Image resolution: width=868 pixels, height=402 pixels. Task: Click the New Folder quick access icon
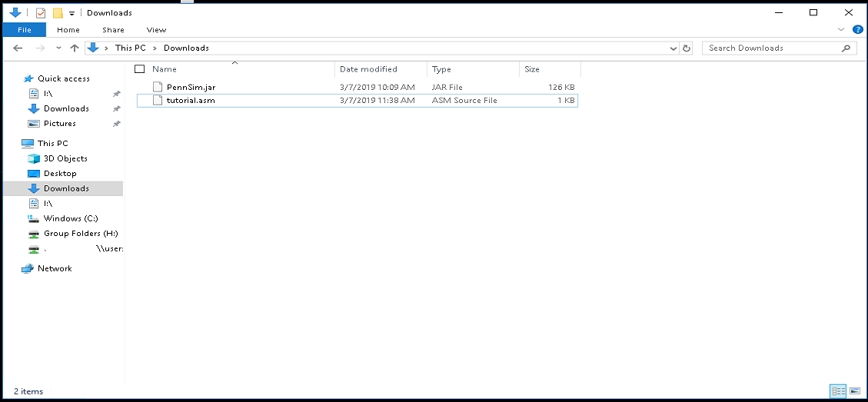tap(58, 13)
